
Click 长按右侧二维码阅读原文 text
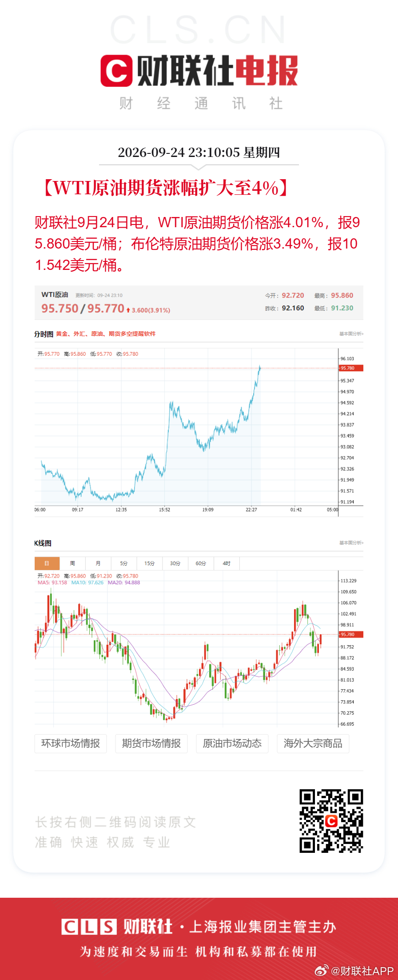pos(115,822)
